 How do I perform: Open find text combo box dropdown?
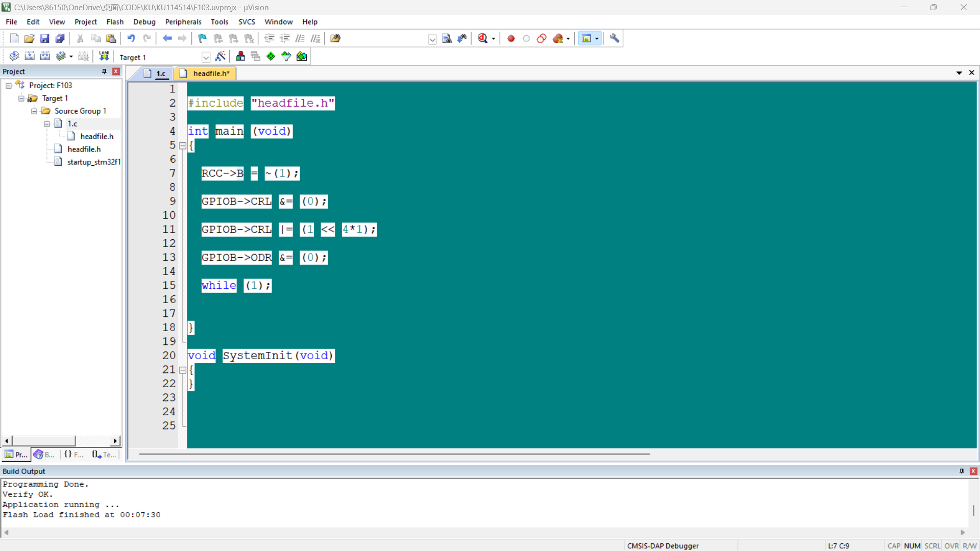(x=432, y=39)
